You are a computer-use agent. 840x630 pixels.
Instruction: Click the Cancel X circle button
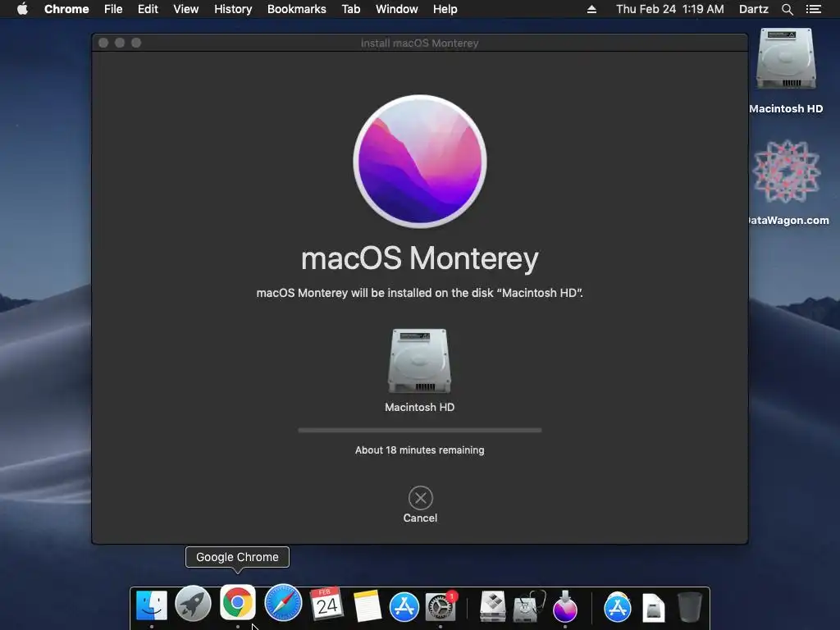421,498
